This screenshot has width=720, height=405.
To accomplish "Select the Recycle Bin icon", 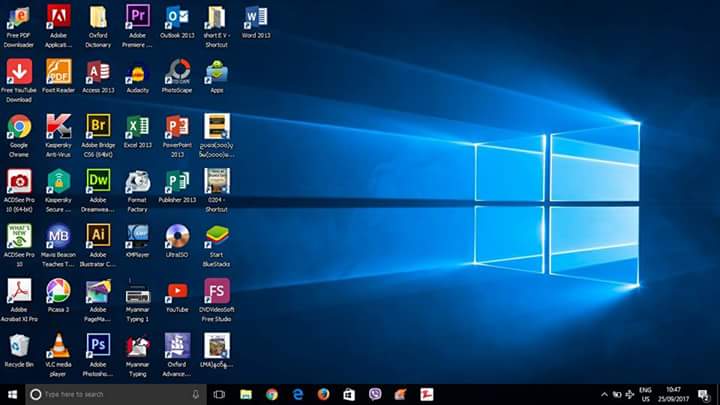I will click(x=19, y=349).
